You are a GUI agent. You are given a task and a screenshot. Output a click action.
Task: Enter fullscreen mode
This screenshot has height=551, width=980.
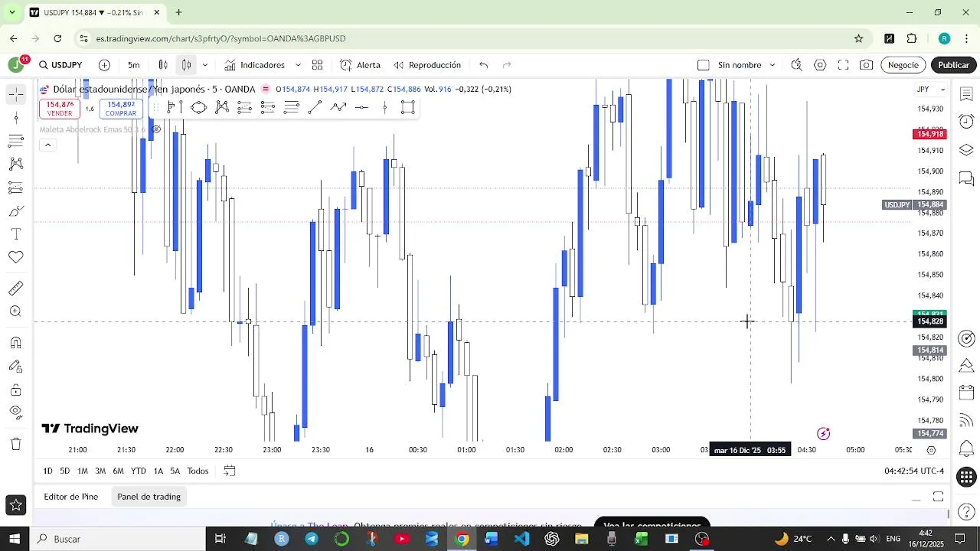[x=843, y=65]
